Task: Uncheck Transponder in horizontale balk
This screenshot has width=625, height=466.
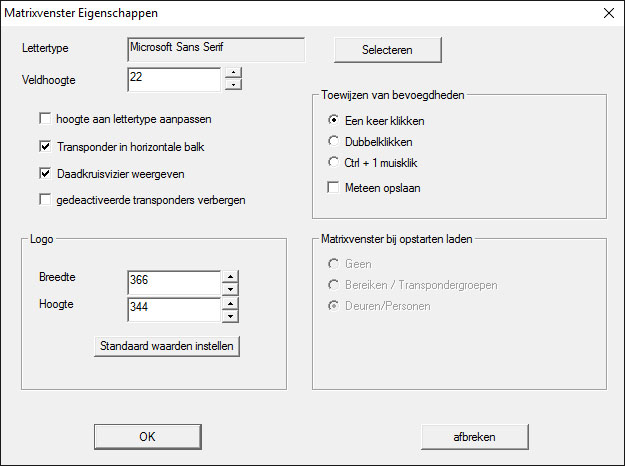Action: pyautogui.click(x=45, y=146)
